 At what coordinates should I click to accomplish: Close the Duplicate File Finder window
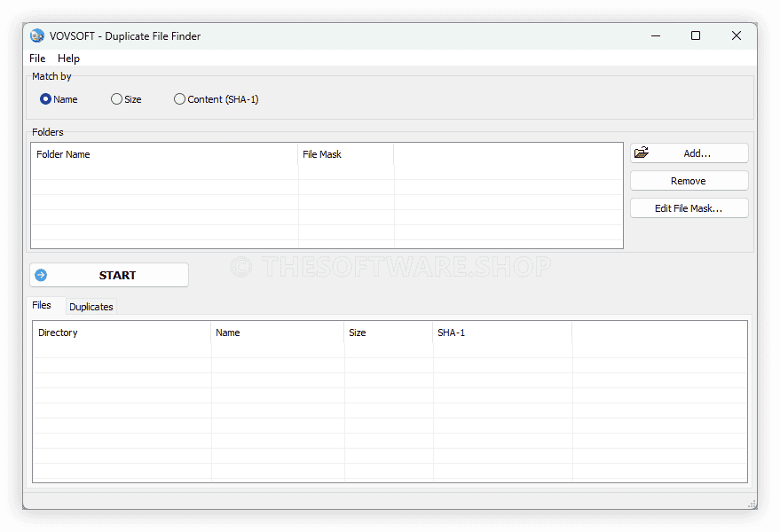(737, 35)
